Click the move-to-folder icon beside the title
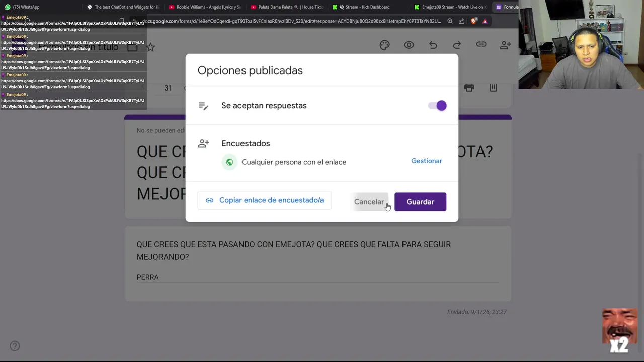 (132, 47)
